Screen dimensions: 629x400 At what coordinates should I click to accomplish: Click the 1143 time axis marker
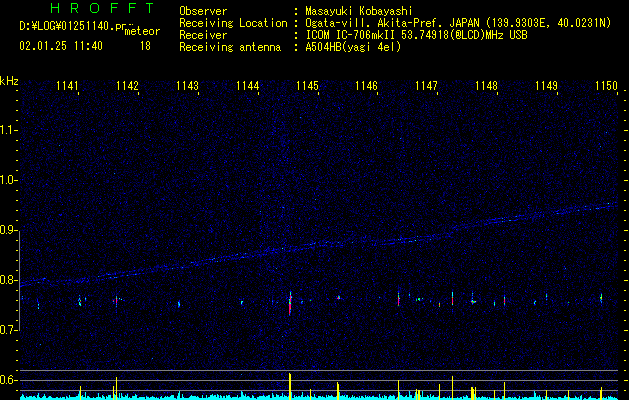pos(187,86)
